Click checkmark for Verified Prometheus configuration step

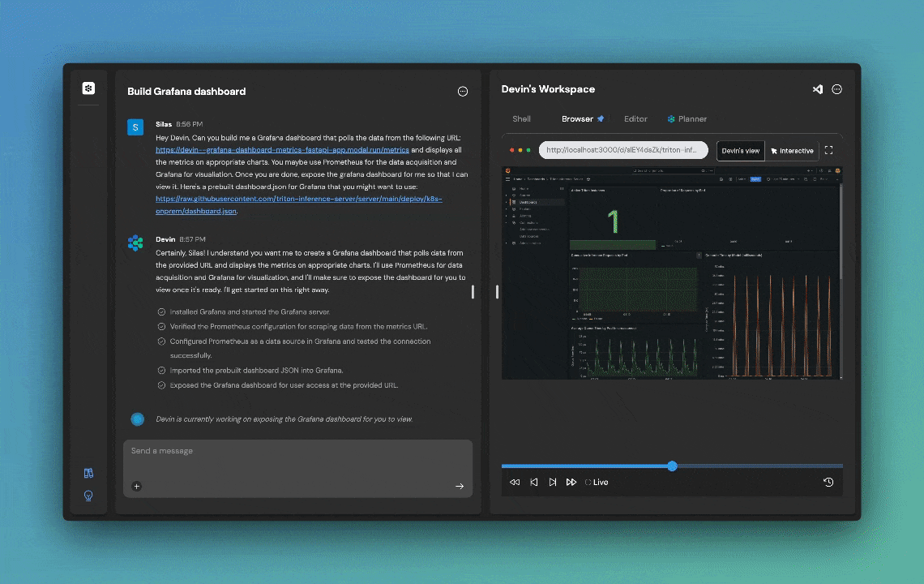coord(161,326)
